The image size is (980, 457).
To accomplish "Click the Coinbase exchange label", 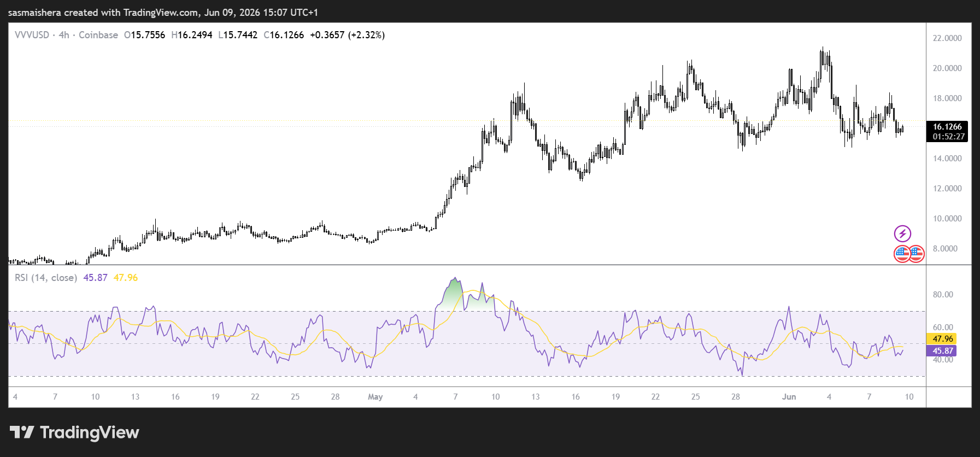I will point(98,35).
